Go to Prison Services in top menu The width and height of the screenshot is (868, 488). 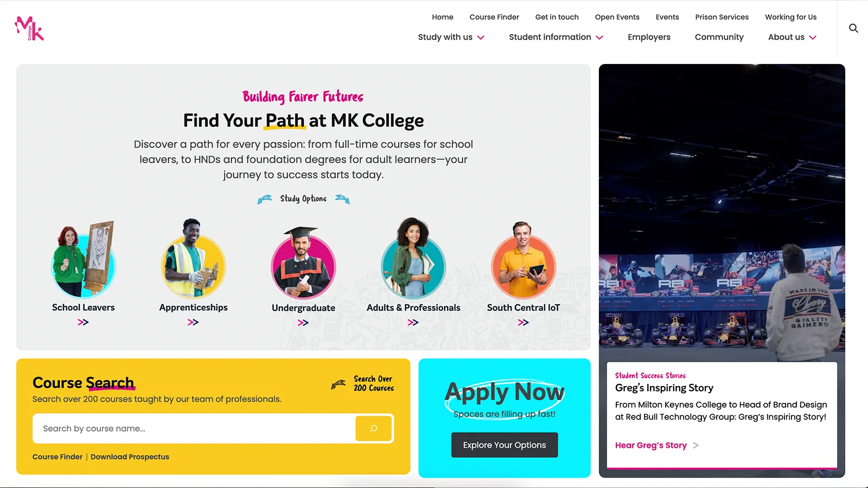pyautogui.click(x=722, y=17)
